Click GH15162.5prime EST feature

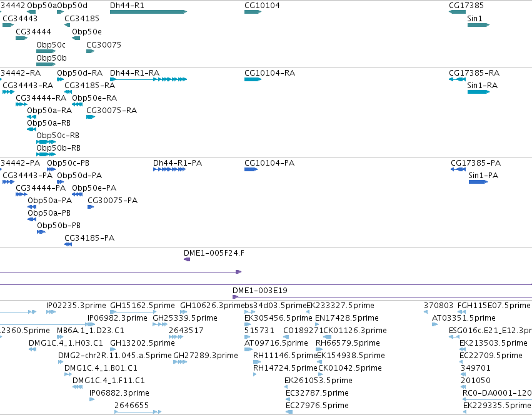(x=133, y=312)
